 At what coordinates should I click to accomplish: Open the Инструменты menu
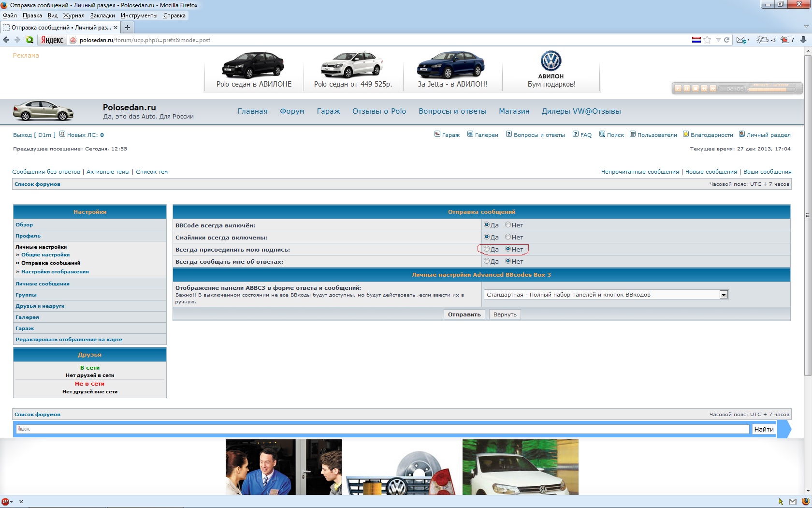coord(139,15)
